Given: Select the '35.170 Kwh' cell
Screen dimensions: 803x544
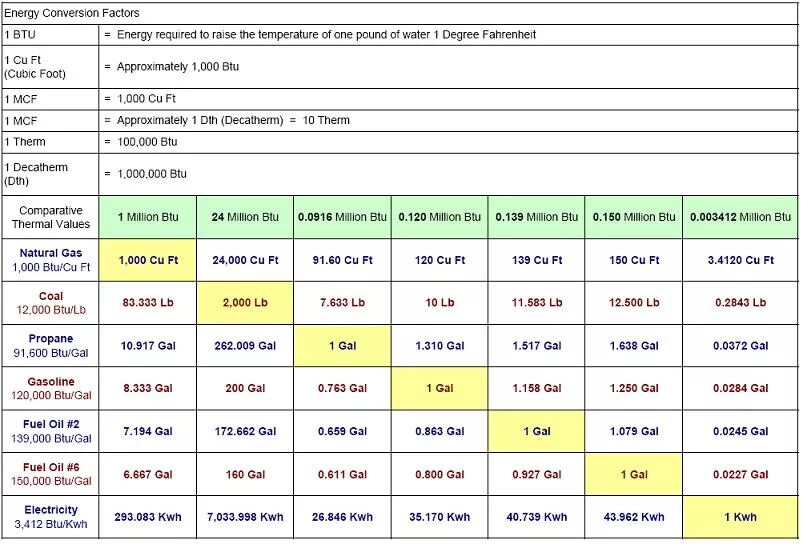Looking at the screenshot, I should (440, 517).
